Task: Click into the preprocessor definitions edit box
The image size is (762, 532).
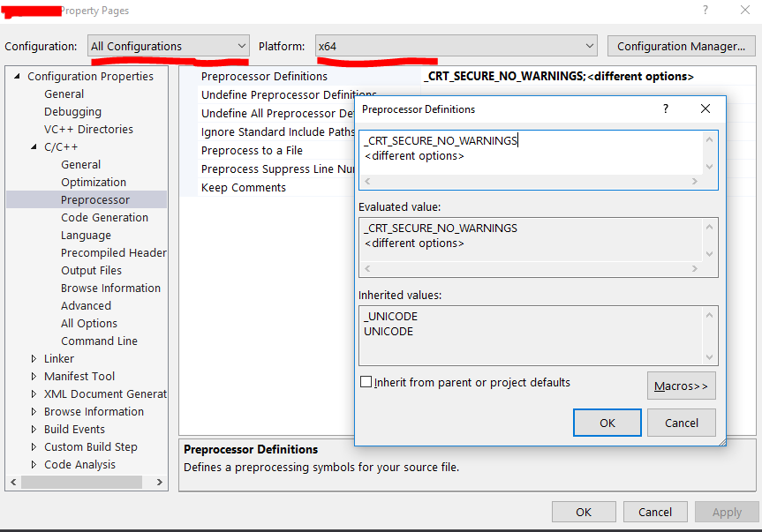Action: point(532,153)
